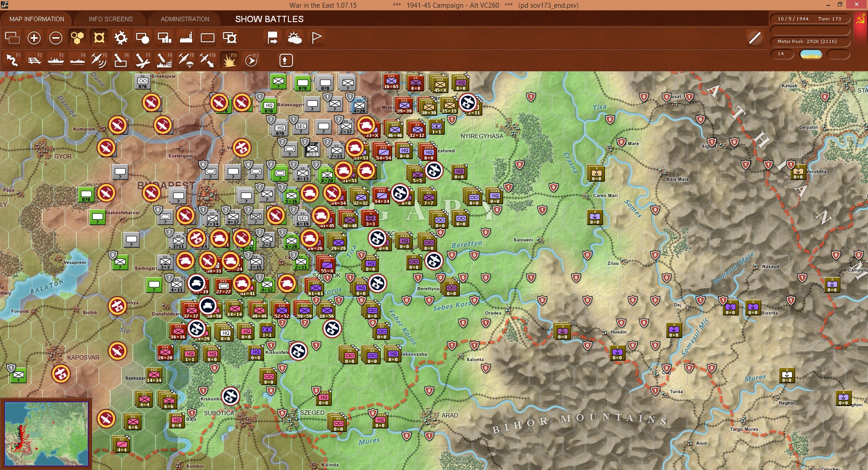Select amphibious transport mode (F4)
The width and height of the screenshot is (868, 470).
pos(77,60)
